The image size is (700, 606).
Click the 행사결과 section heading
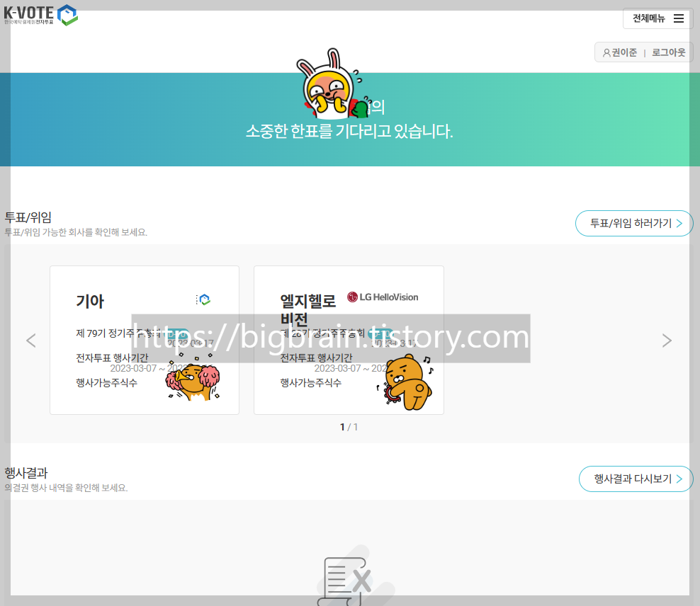pos(26,473)
